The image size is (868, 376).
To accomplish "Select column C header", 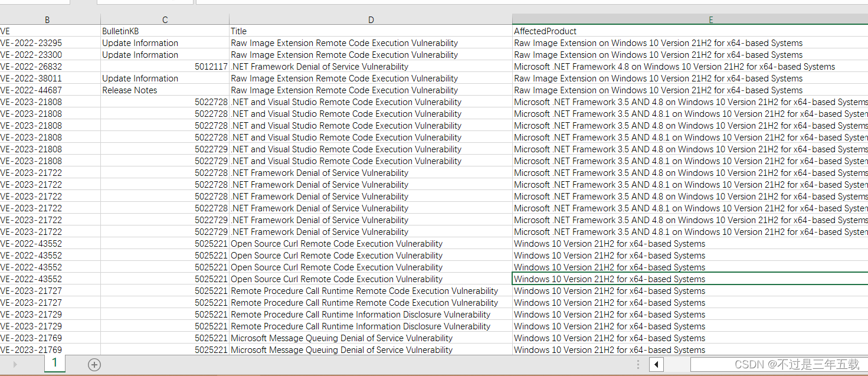I will 165,19.
